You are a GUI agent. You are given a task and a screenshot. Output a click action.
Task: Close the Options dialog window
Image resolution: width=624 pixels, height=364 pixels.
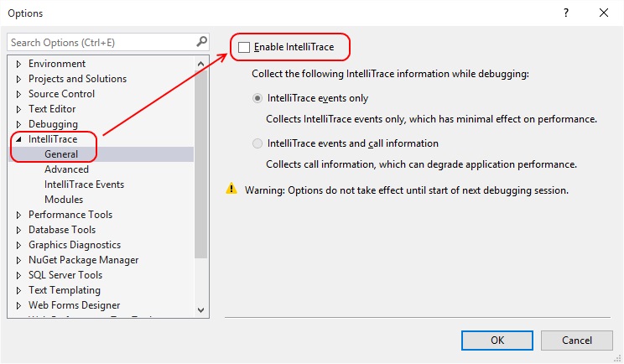pyautogui.click(x=604, y=13)
